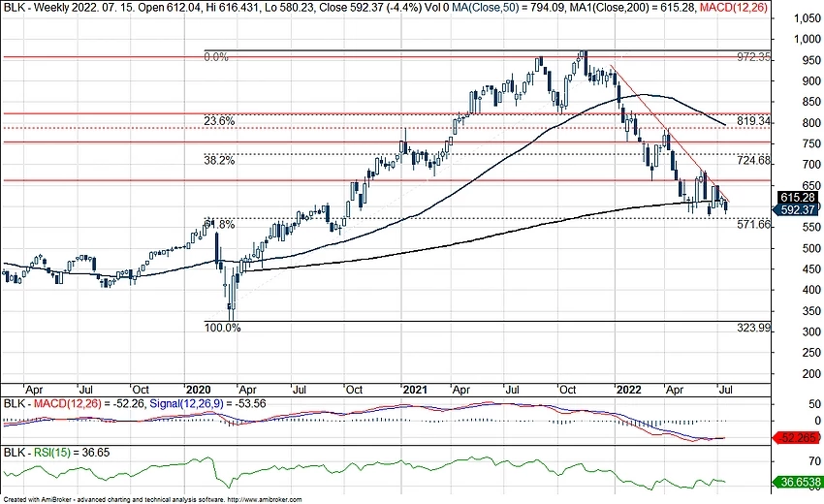Click the 200 price axis label

pyautogui.click(x=811, y=374)
